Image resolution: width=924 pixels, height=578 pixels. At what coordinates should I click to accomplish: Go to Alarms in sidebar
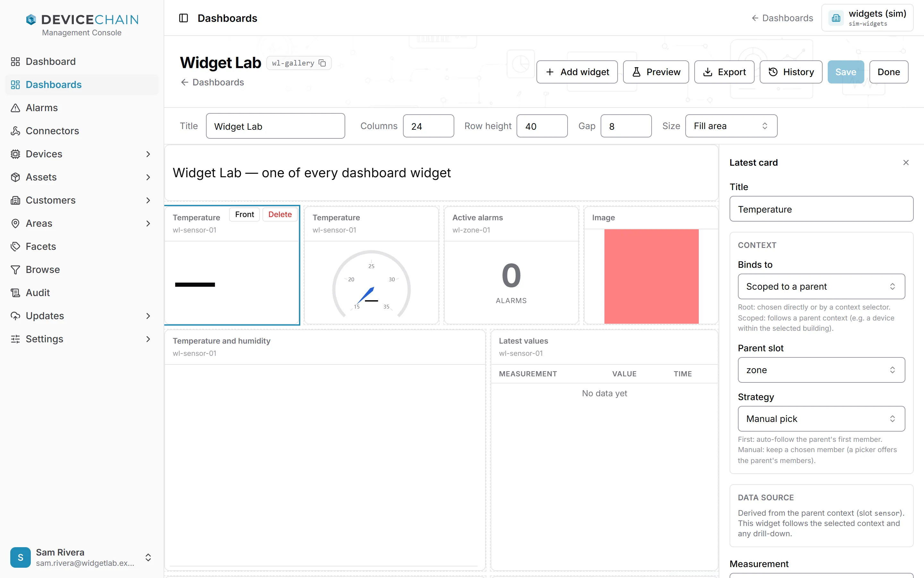pos(81,108)
